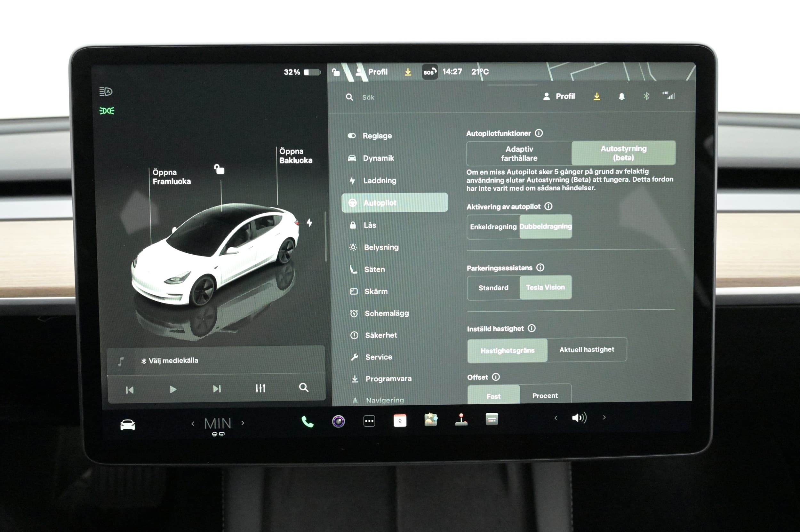The height and width of the screenshot is (532, 800).
Task: Open Profil in settings header
Action: point(559,96)
